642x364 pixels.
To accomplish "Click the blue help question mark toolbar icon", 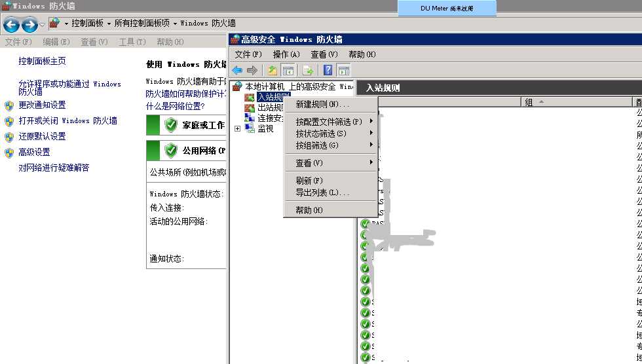I will 328,70.
